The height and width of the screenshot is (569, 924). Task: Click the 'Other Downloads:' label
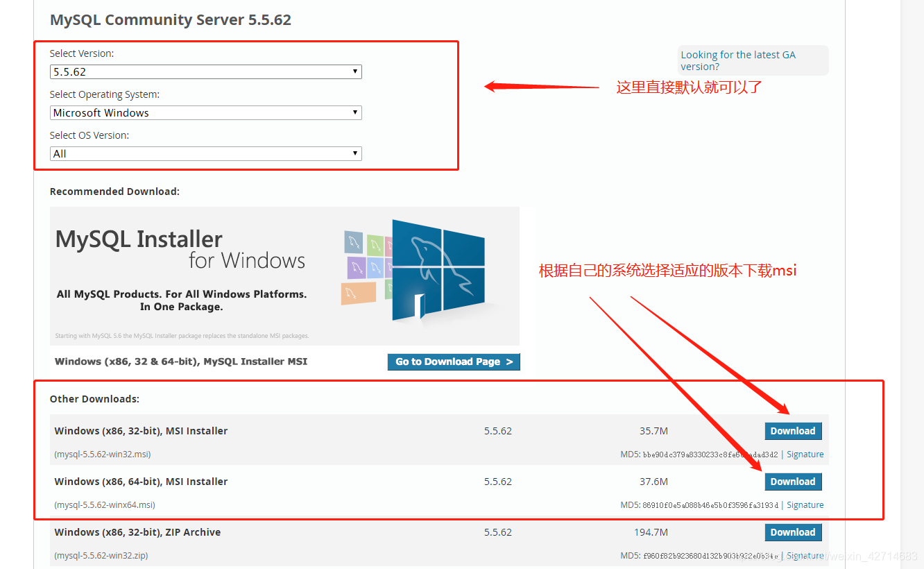(94, 399)
